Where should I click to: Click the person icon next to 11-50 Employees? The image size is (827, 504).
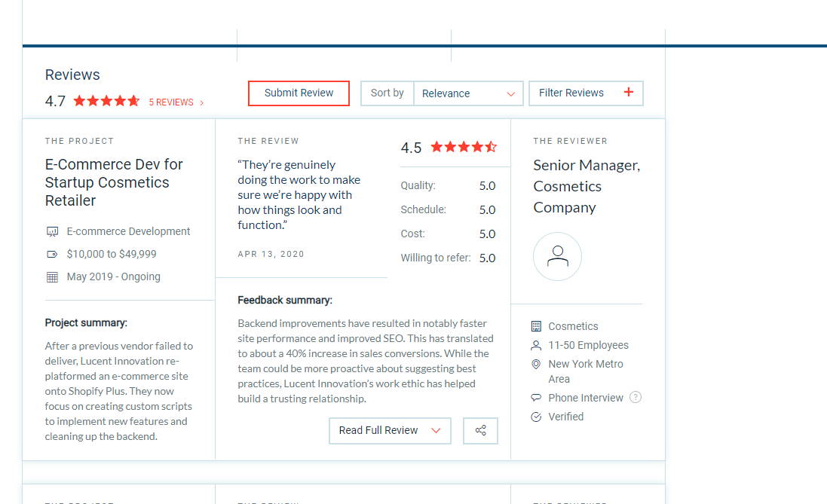pos(536,345)
